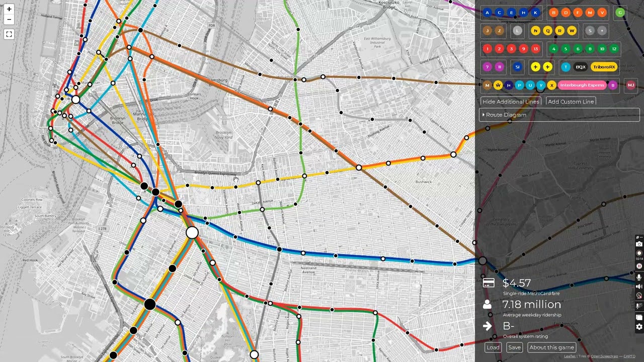Zoom out of the subway map
The height and width of the screenshot is (362, 644).
[x=9, y=20]
